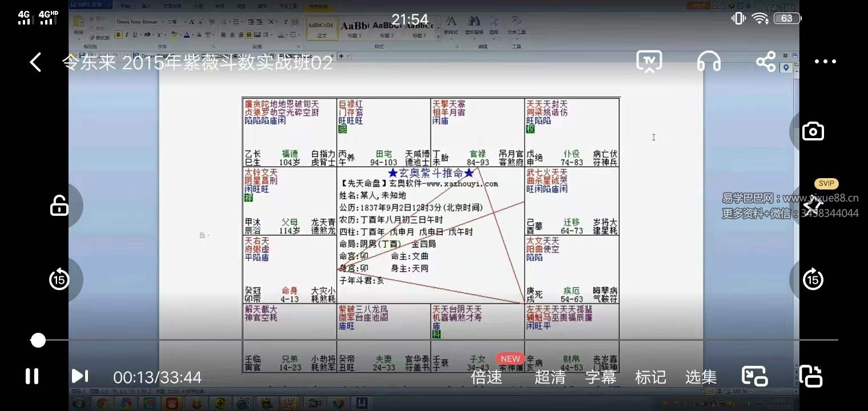Viewport: 868px width, 411px height.
Task: Open the 倍速 playback speed menu
Action: tap(487, 377)
